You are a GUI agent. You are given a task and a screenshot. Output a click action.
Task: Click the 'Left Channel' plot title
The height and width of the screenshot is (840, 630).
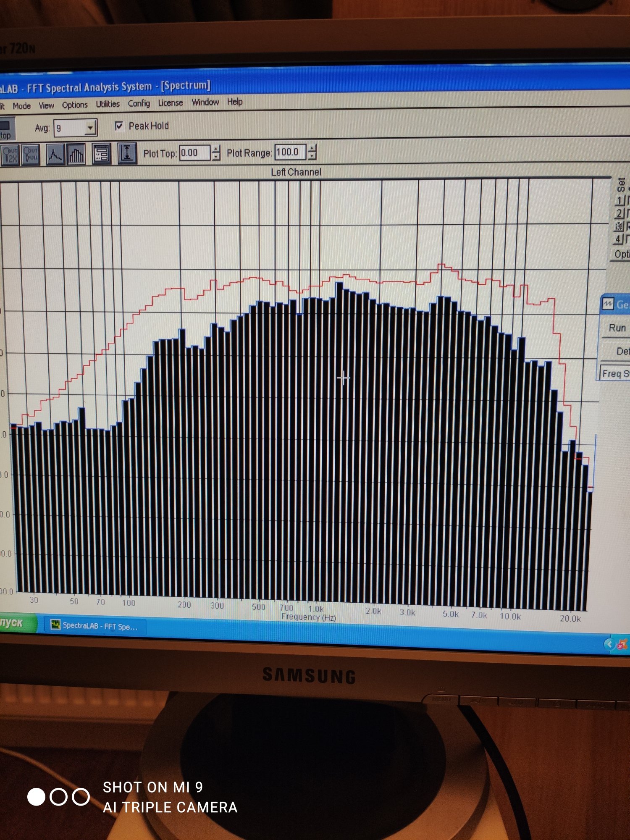[x=296, y=172]
